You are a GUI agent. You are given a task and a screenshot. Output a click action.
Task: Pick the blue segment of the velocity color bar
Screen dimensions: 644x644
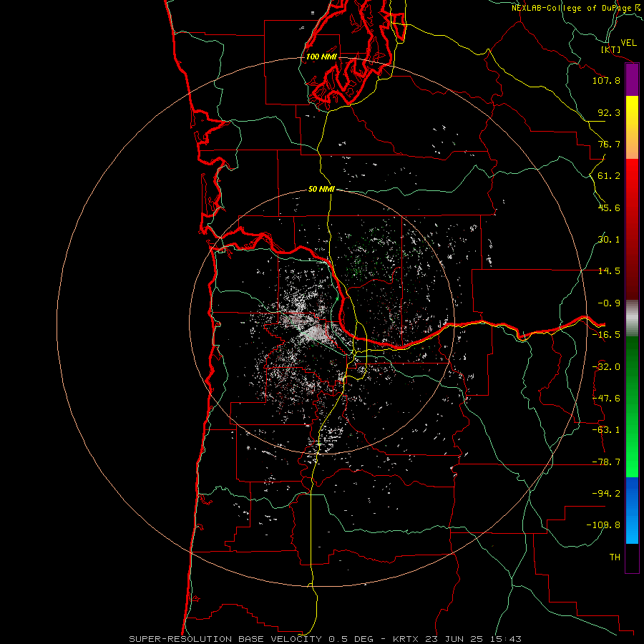(x=632, y=510)
